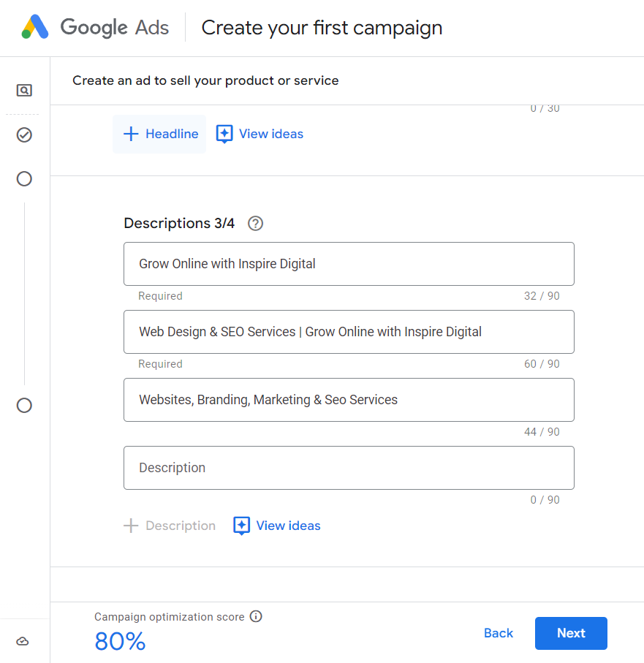Open Descriptions help question mark icon

pyautogui.click(x=255, y=223)
